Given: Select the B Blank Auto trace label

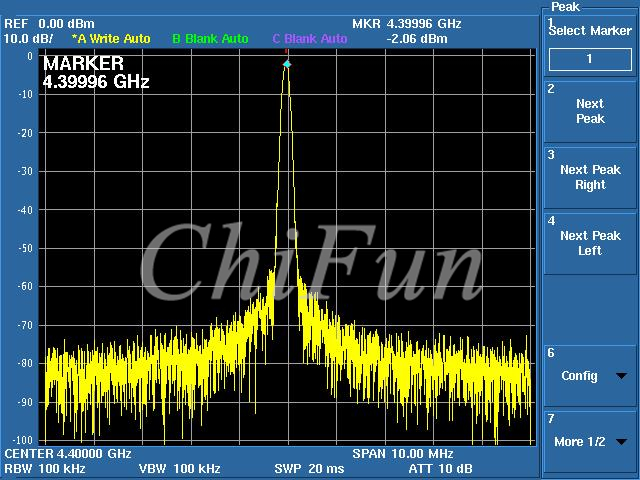Looking at the screenshot, I should [x=210, y=39].
